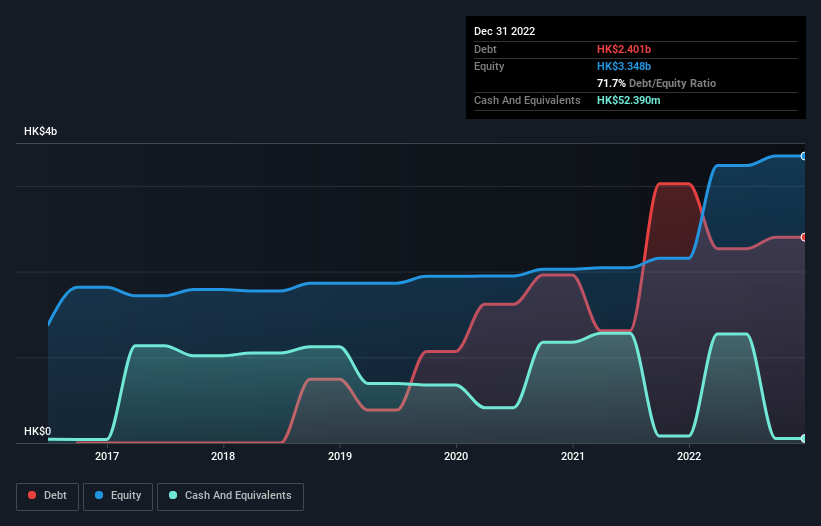The image size is (821, 526).
Task: Click the Debt row label in tooltip
Action: point(485,49)
